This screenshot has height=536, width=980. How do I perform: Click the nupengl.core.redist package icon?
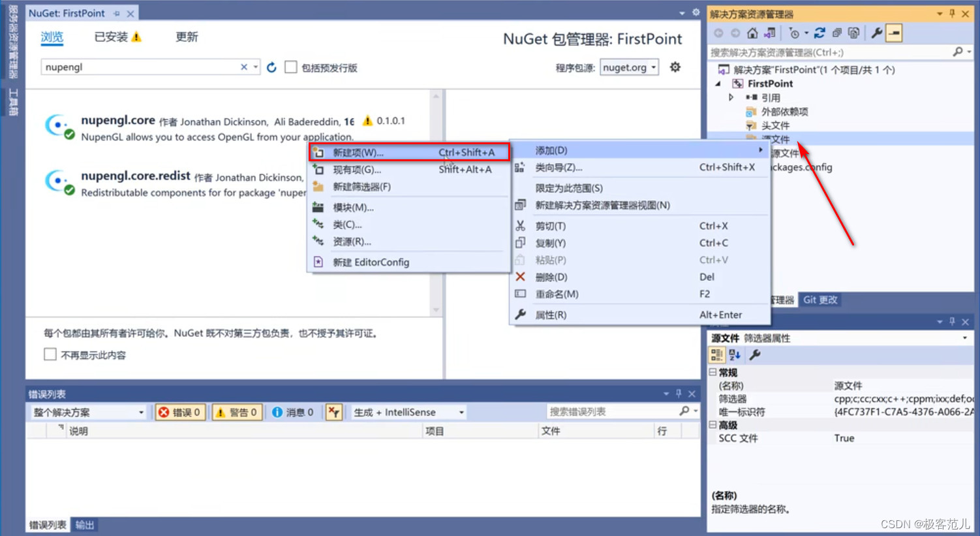click(59, 181)
